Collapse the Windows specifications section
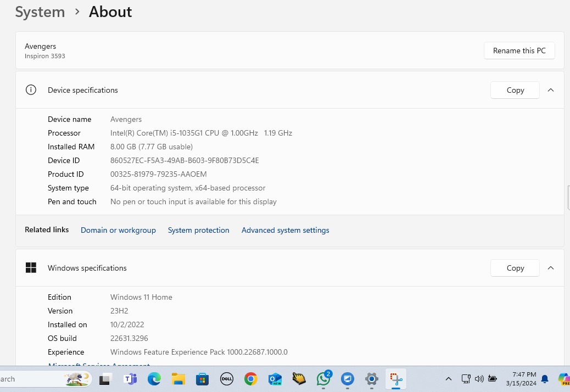Viewport: 570px width, 392px height. click(551, 268)
